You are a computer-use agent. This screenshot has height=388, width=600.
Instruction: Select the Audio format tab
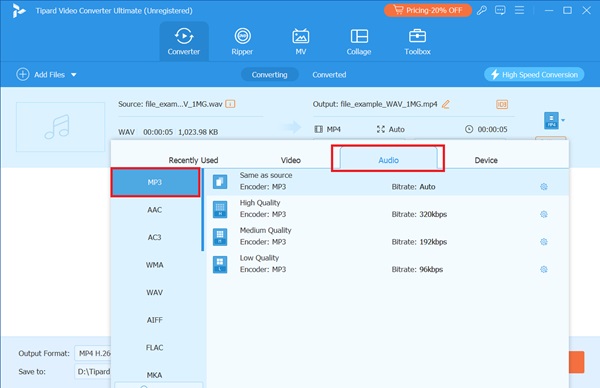click(388, 158)
